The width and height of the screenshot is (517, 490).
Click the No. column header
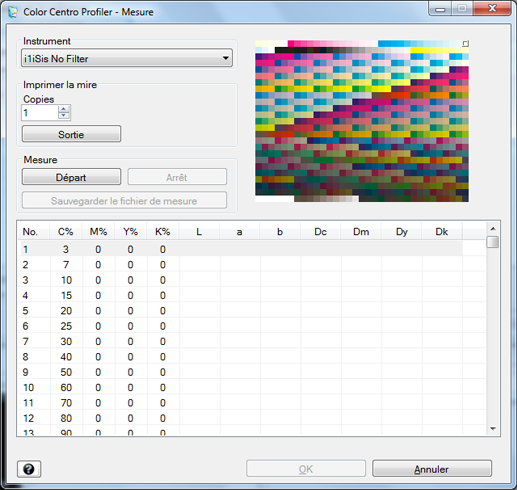pyautogui.click(x=33, y=231)
